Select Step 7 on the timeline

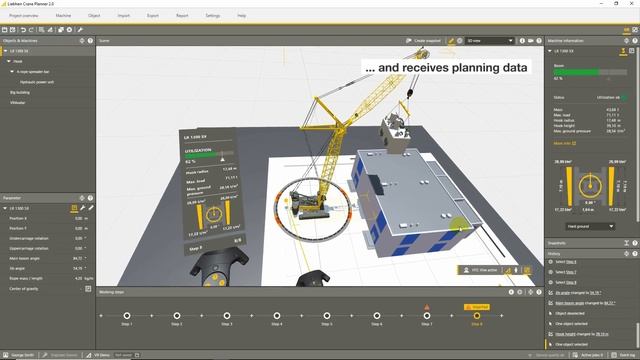click(427, 316)
